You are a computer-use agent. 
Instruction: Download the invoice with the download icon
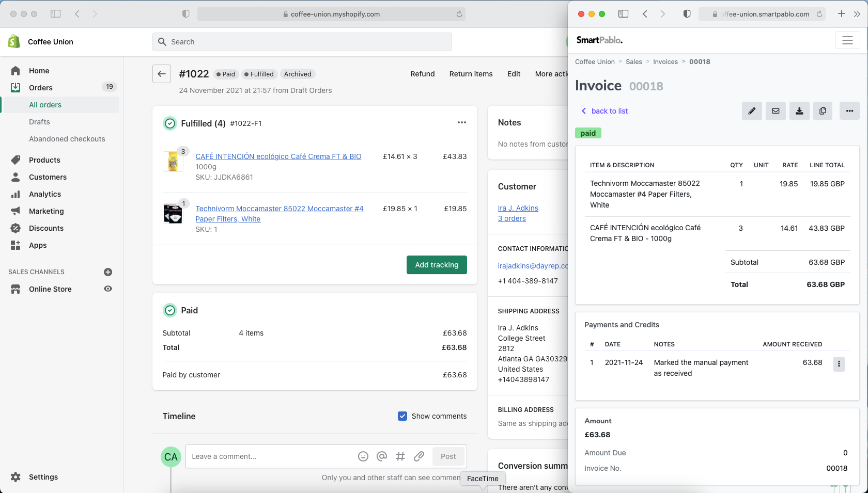(x=799, y=111)
